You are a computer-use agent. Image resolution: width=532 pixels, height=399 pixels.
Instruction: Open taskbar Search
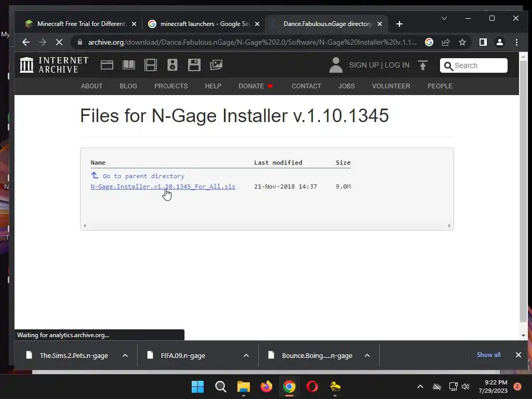[x=220, y=387]
